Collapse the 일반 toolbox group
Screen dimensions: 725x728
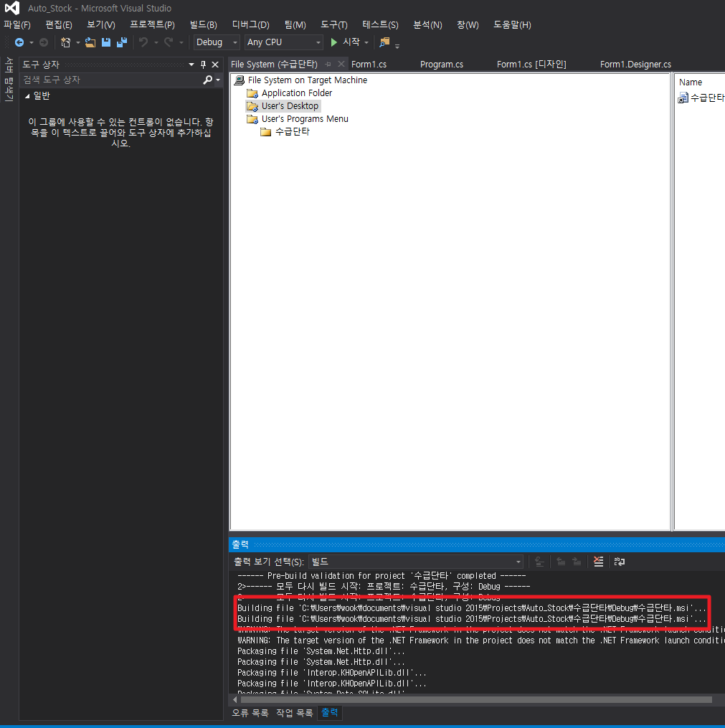(x=27, y=96)
